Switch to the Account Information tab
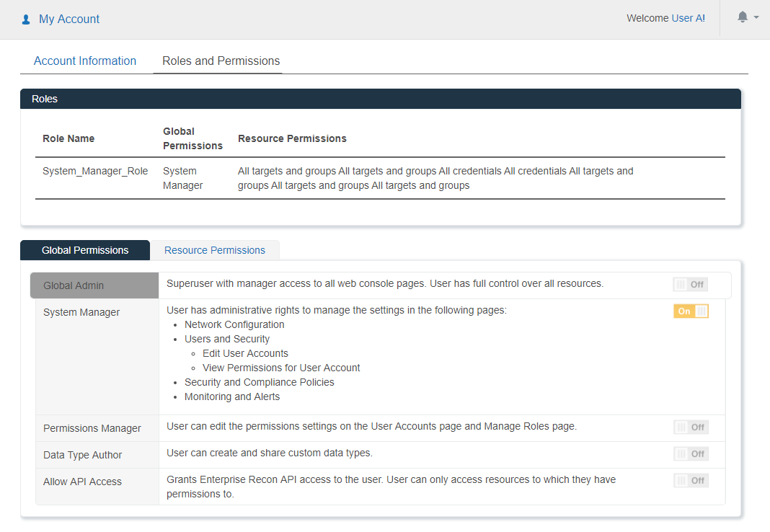This screenshot has height=532, width=770. tap(85, 61)
